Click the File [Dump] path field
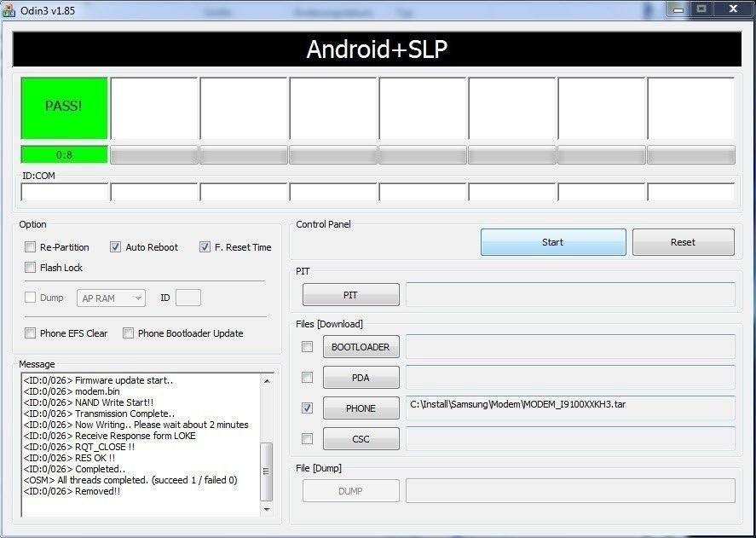Viewport: 756px width, 538px height. pos(570,491)
